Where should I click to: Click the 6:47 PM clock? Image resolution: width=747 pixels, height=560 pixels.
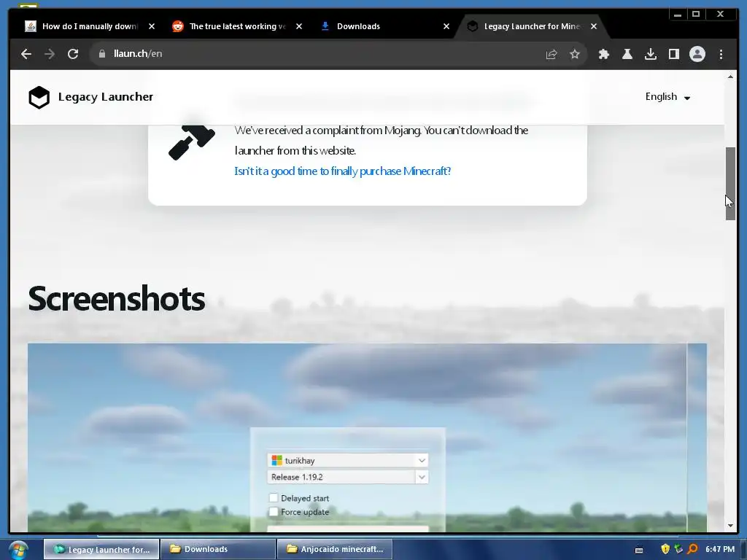720,549
